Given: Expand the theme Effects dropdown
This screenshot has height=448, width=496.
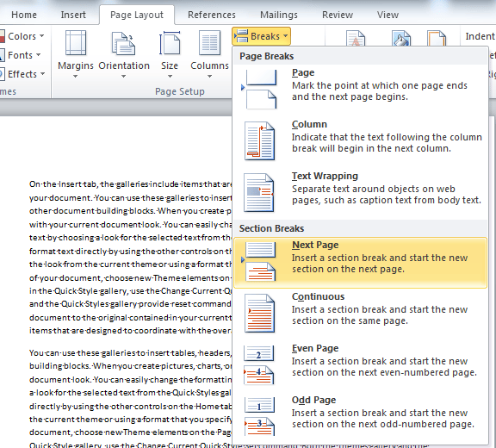Looking at the screenshot, I should point(43,74).
